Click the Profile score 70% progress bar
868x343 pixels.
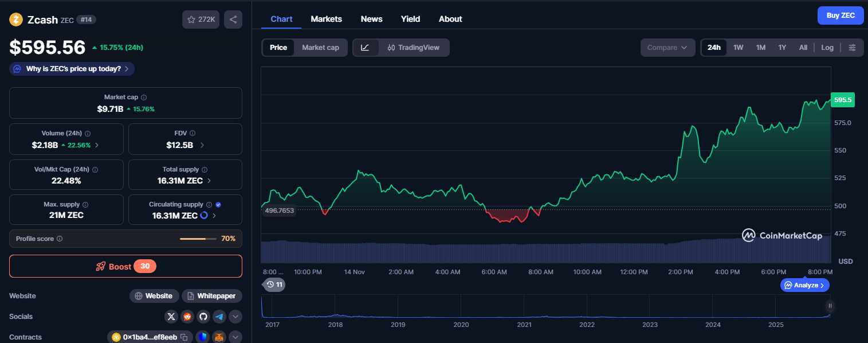pyautogui.click(x=198, y=239)
